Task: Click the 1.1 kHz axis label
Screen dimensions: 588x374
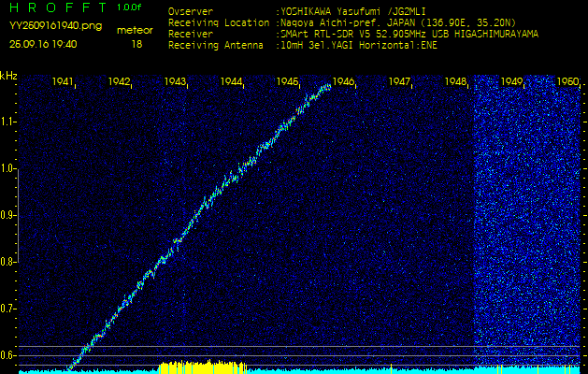Action: 9,122
